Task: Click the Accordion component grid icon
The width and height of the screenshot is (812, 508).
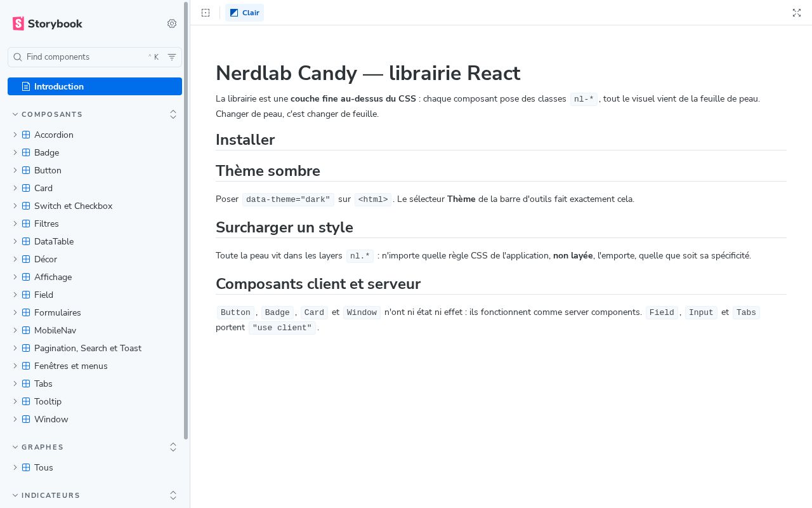Action: tap(26, 135)
